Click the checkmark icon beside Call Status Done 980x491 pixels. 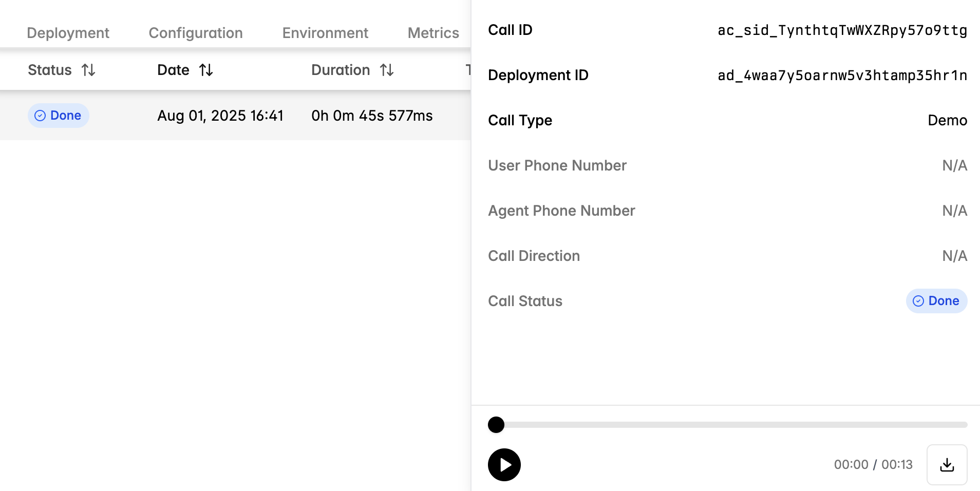tap(919, 301)
